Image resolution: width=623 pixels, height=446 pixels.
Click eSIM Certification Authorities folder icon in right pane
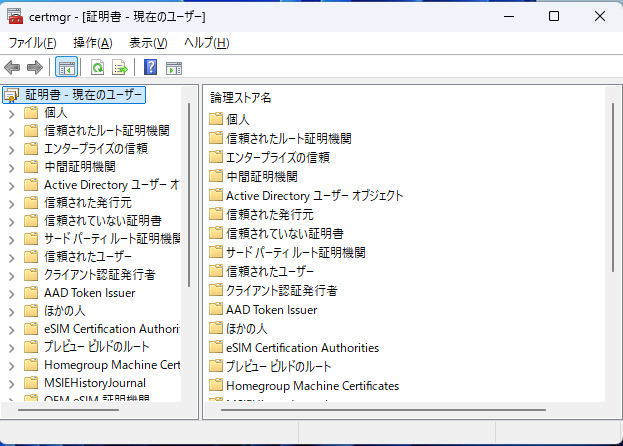[216, 347]
